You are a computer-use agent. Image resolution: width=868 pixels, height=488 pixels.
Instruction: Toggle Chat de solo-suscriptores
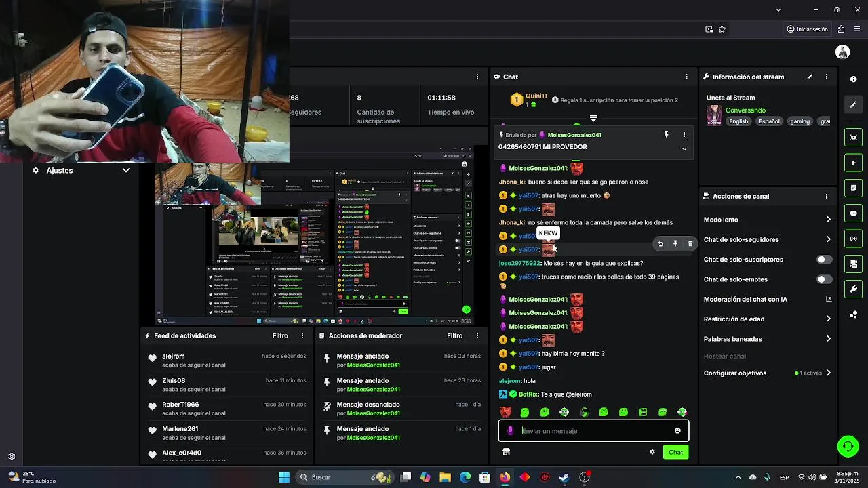coord(824,260)
